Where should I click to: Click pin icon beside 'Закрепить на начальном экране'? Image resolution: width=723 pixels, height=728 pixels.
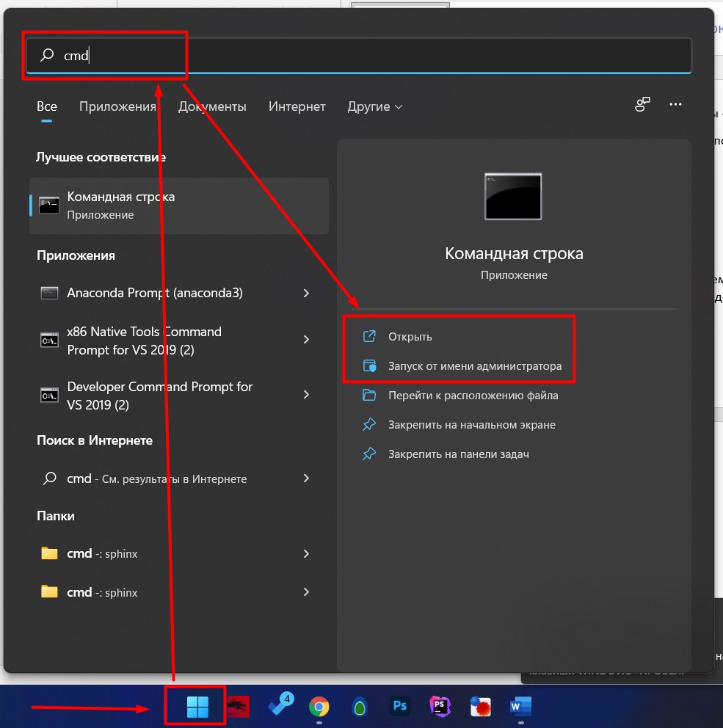(x=369, y=424)
